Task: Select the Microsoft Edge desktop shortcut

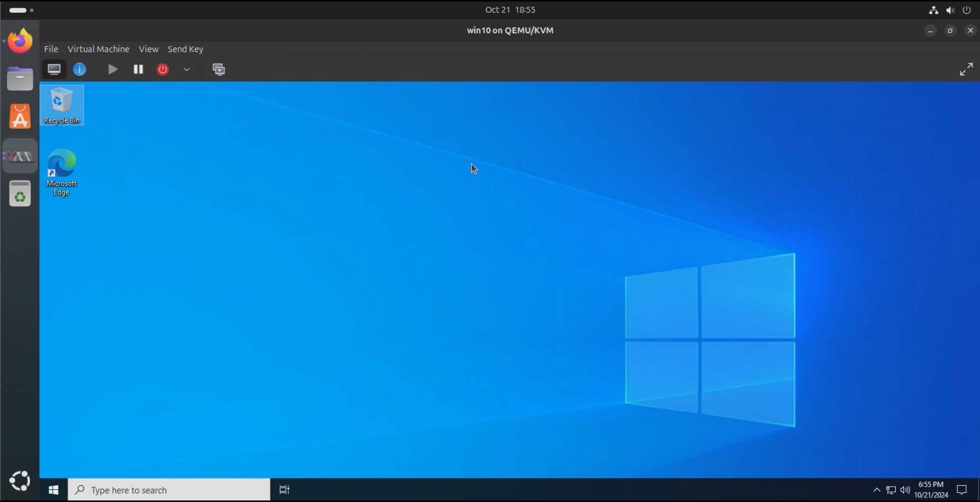Action: (x=62, y=172)
